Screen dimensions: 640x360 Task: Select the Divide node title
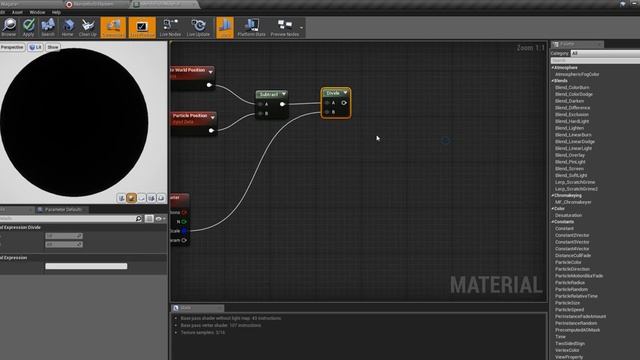pos(333,93)
